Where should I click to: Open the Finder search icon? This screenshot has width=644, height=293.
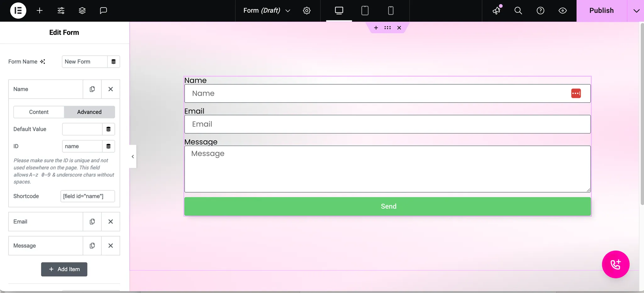(518, 11)
